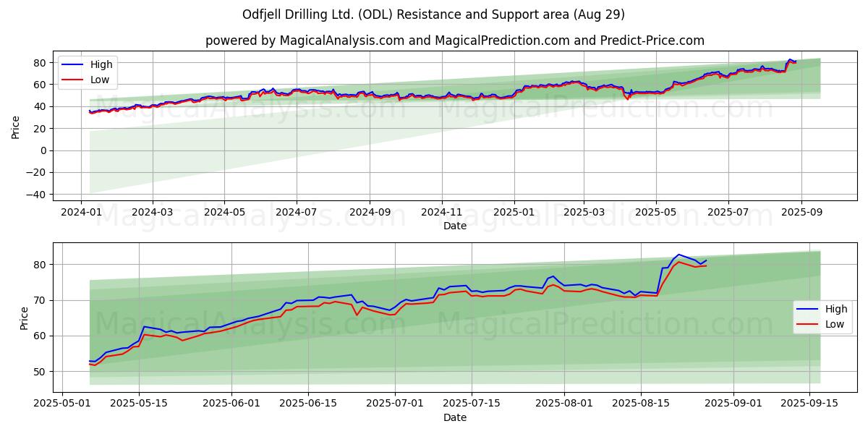This screenshot has height=434, width=868.
Task: Click the '2024-05' tick label
Action: click(x=224, y=213)
